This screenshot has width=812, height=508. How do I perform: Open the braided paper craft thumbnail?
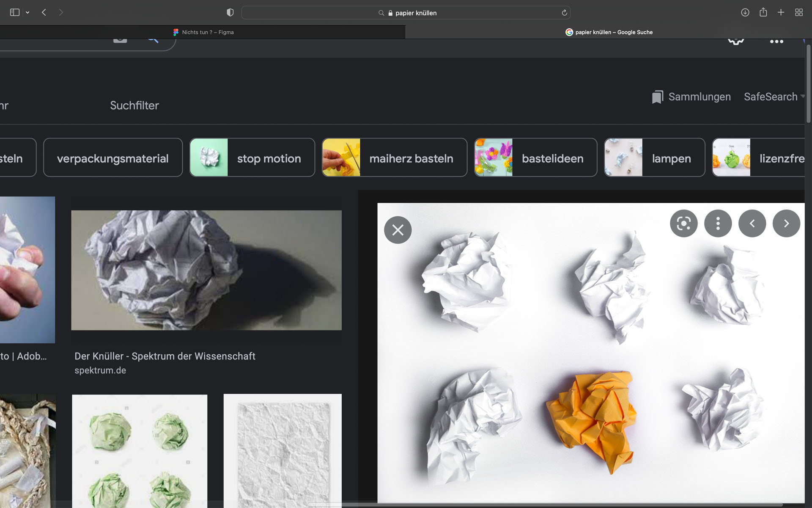(27, 451)
